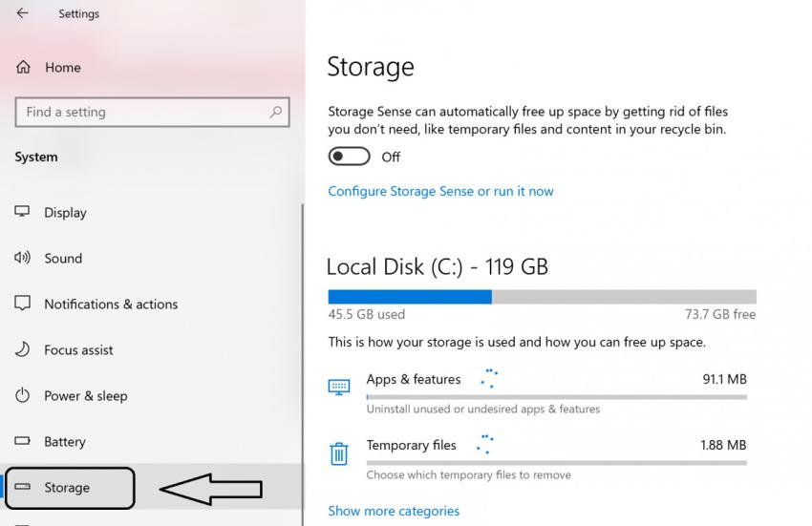This screenshot has height=526, width=812.
Task: Click the Battery icon in sidebar
Action: (x=22, y=441)
